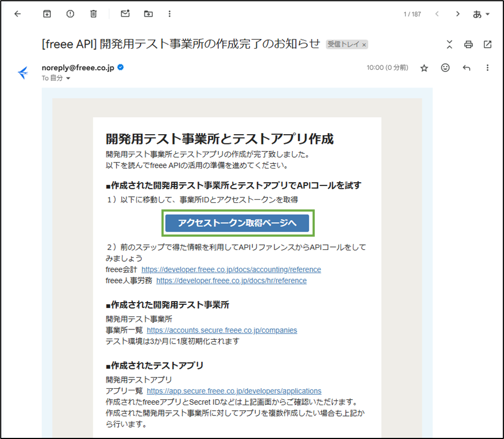Image resolution: width=504 pixels, height=439 pixels.
Task: Click heading 開発用テスト事業所とテストアプリ作成
Action: pyautogui.click(x=219, y=139)
